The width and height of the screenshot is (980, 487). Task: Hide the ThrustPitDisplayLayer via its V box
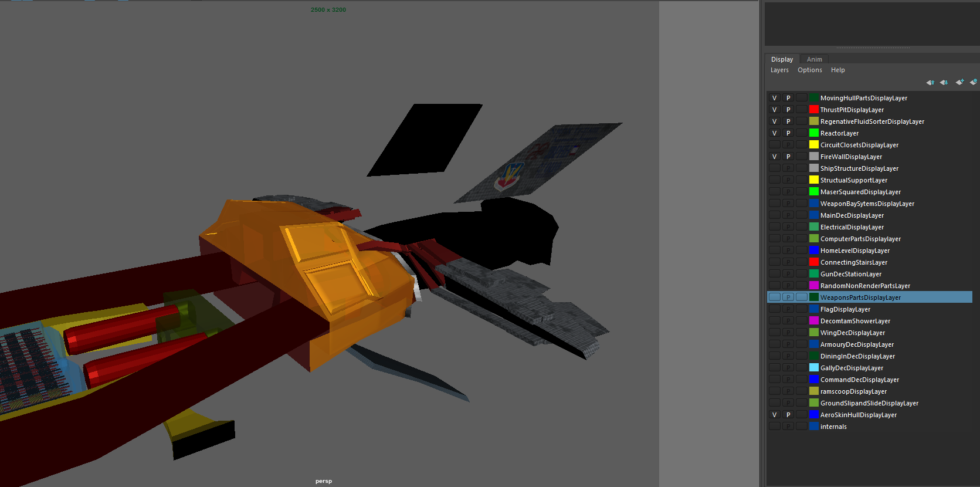click(x=774, y=110)
